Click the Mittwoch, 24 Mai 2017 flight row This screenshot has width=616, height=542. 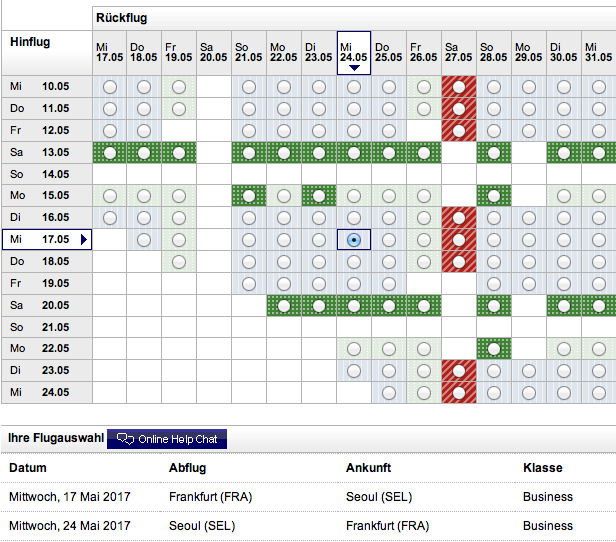click(x=300, y=526)
